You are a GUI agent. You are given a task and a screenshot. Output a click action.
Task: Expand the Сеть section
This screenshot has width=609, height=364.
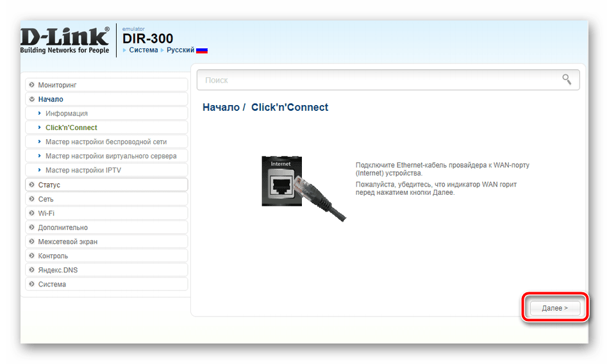click(x=106, y=199)
